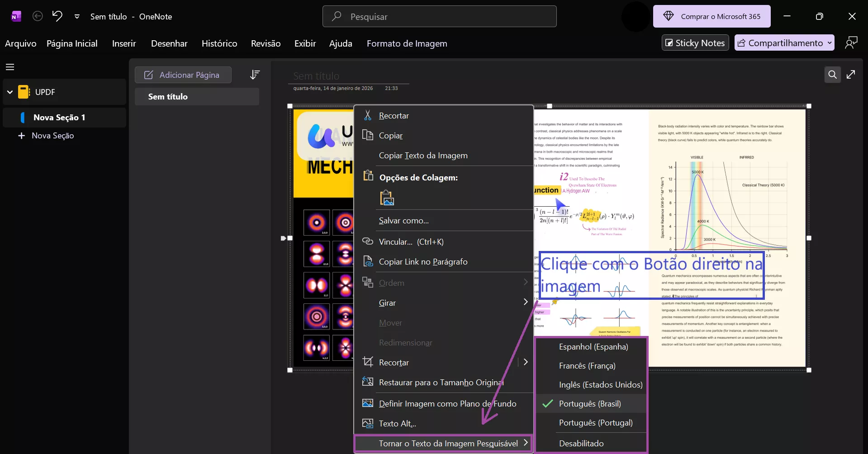This screenshot has width=868, height=454.
Task: Open the Sticky Notes button
Action: (695, 43)
